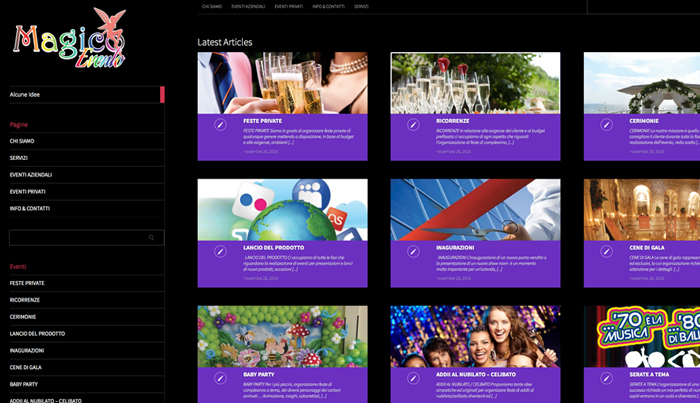Click pencil icon on Ricorrenze card

[x=413, y=125]
